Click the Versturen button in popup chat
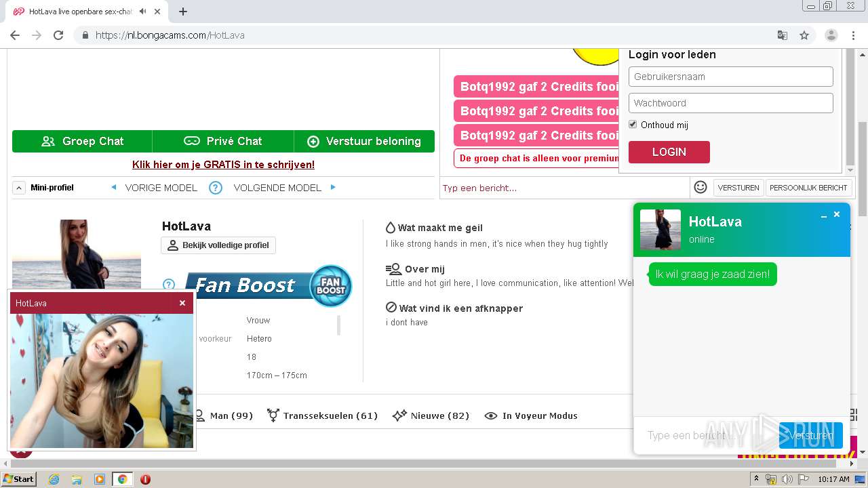This screenshot has width=868, height=488. click(x=811, y=435)
